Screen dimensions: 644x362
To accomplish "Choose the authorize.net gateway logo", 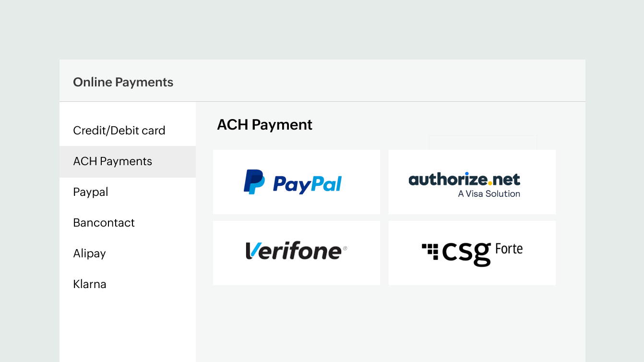I will [464, 180].
